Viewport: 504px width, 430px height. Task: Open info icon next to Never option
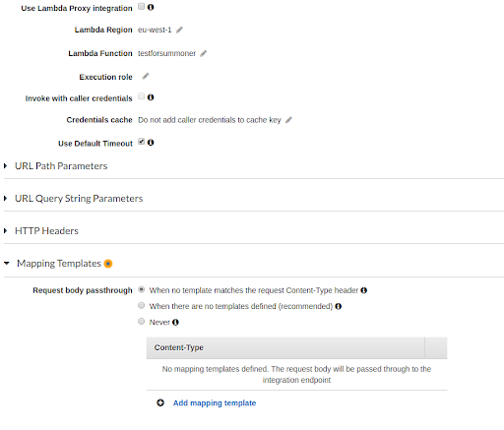(x=175, y=322)
